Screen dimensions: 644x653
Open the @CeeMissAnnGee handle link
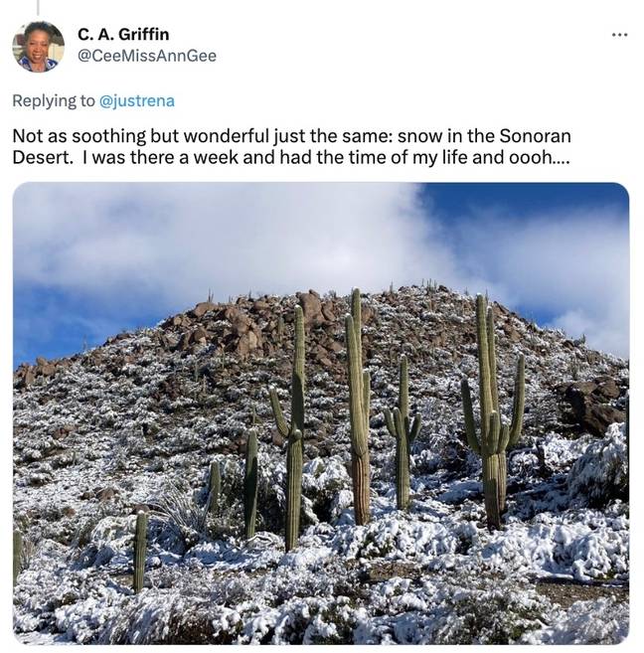[147, 56]
